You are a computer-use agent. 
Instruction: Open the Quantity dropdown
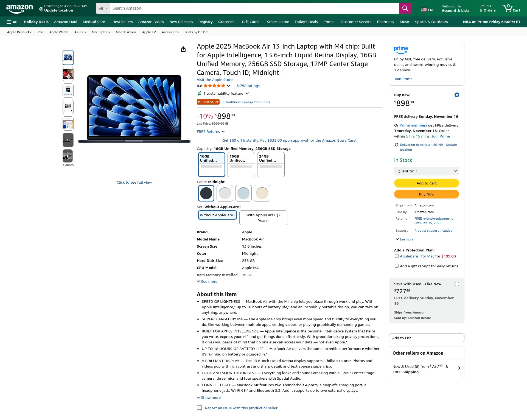[427, 171]
